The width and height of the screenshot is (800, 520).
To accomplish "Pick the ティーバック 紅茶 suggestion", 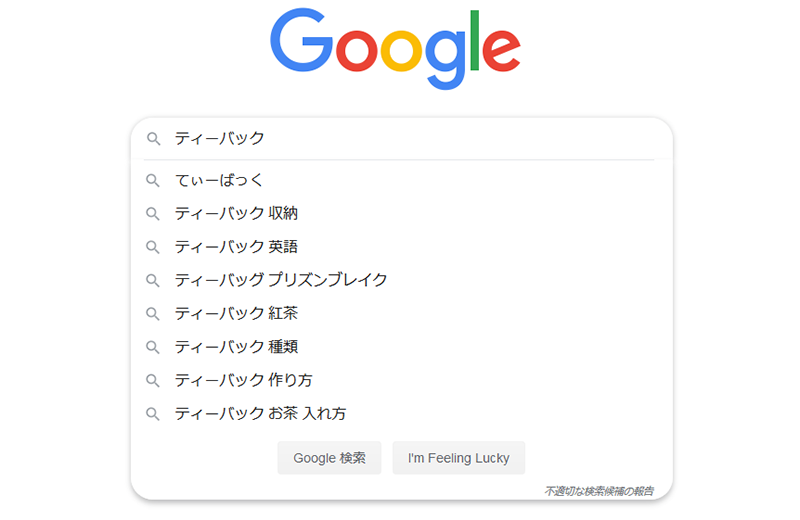I will click(402, 313).
